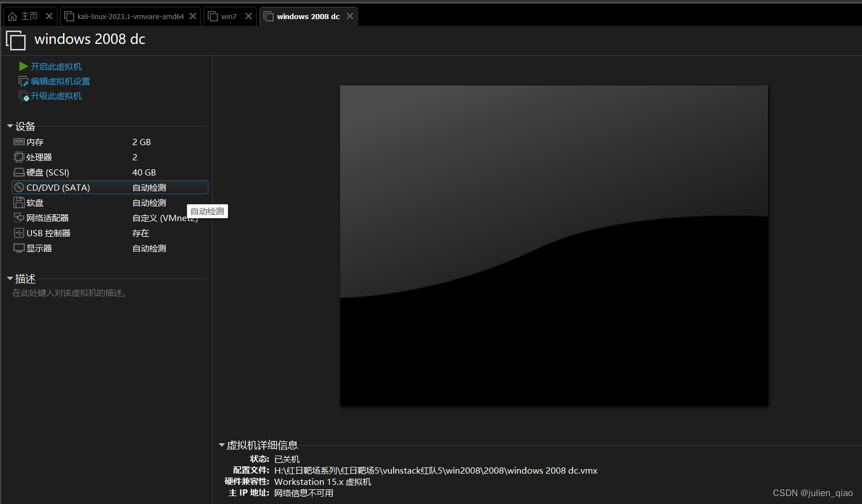Click the .vmx configuration file path

436,471
